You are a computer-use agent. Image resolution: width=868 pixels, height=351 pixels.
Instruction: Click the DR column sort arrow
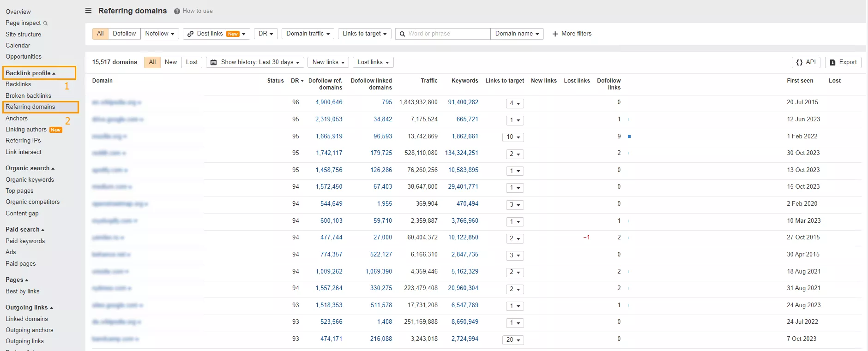coord(302,81)
